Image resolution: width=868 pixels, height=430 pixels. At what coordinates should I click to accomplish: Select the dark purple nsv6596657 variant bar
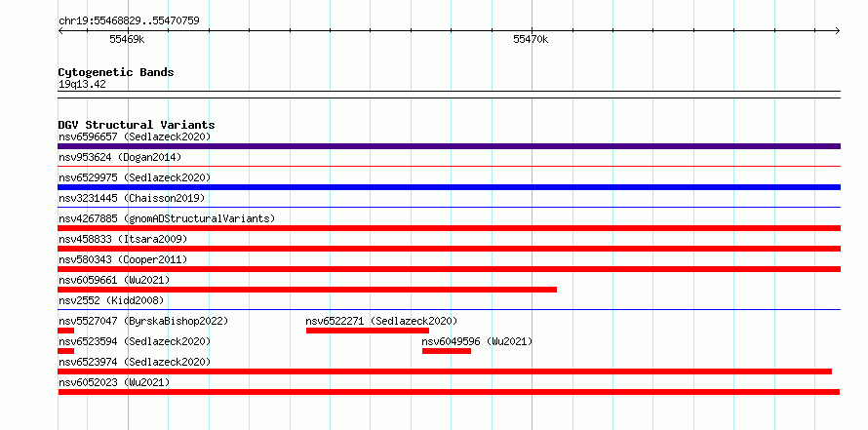[449, 146]
